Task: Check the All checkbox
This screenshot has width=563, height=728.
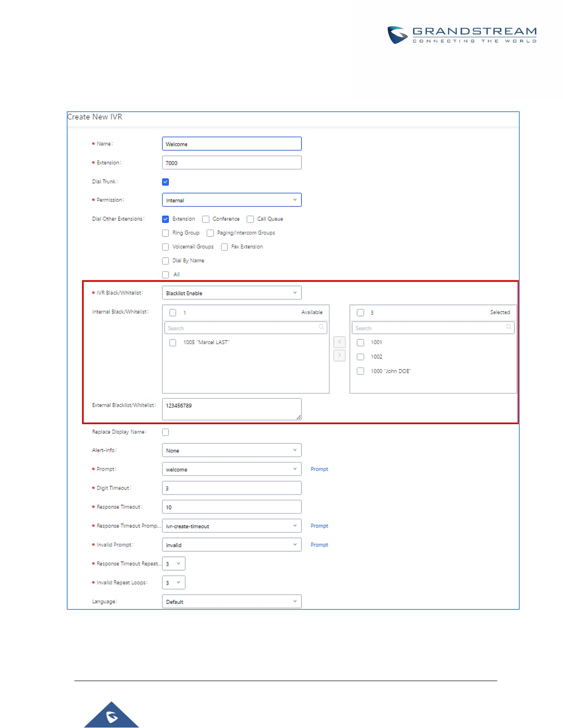Action: coord(166,275)
